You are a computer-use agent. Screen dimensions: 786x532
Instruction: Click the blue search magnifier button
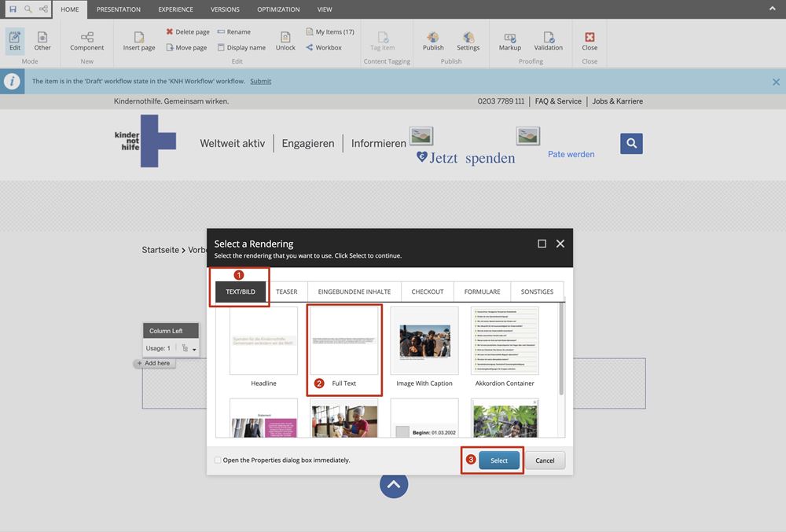(631, 143)
